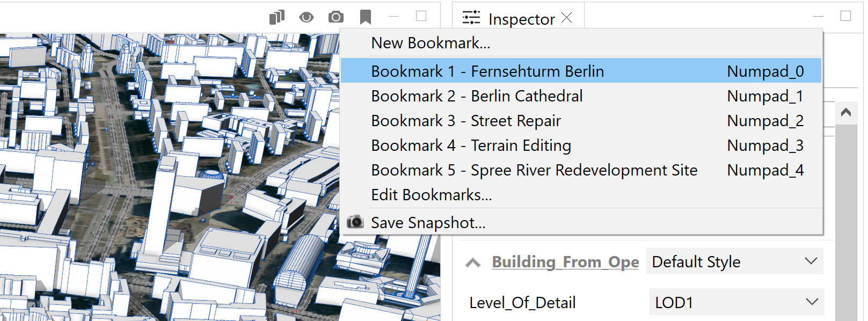Maximize the Inspector panel
The height and width of the screenshot is (321, 868).
(845, 16)
